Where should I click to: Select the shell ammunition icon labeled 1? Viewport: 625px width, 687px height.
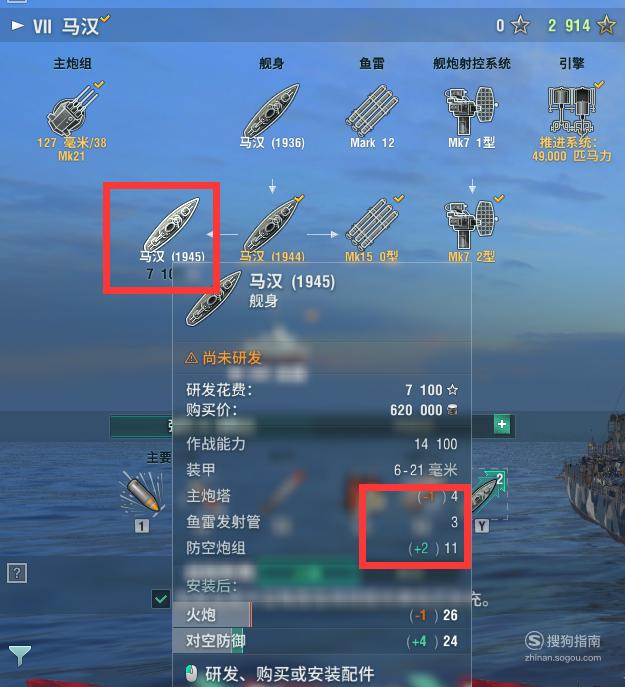142,497
